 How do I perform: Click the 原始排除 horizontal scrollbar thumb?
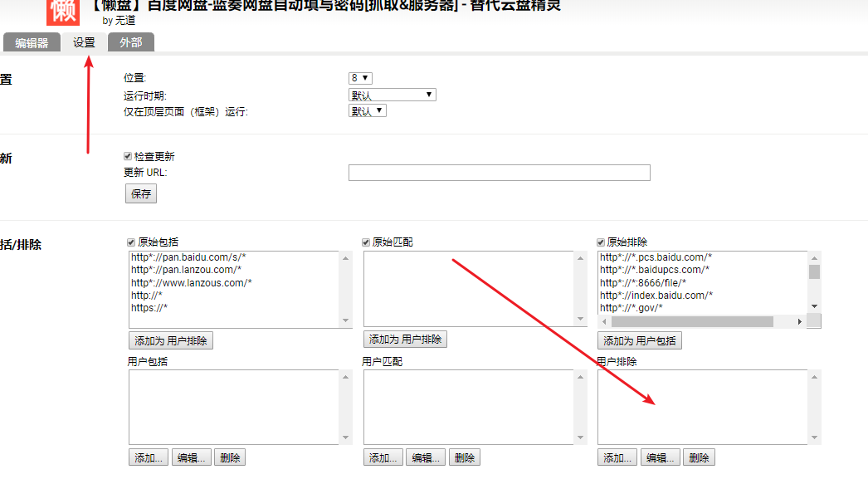[692, 322]
